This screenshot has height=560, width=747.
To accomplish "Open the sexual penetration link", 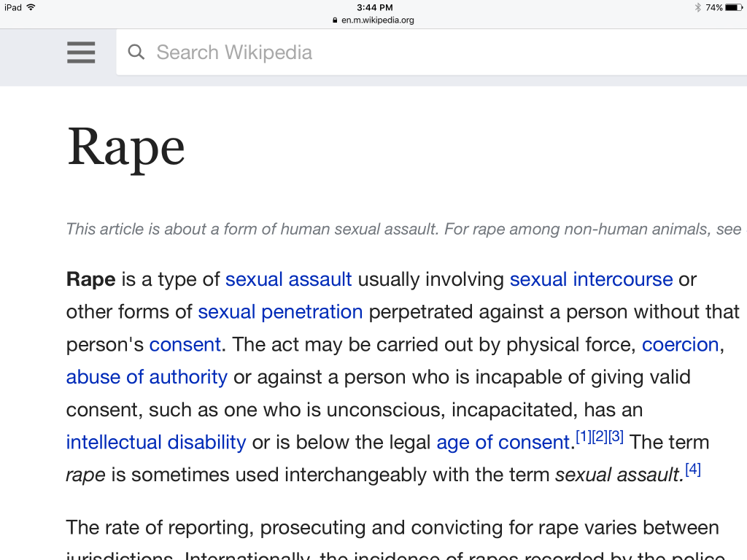I will point(281,312).
